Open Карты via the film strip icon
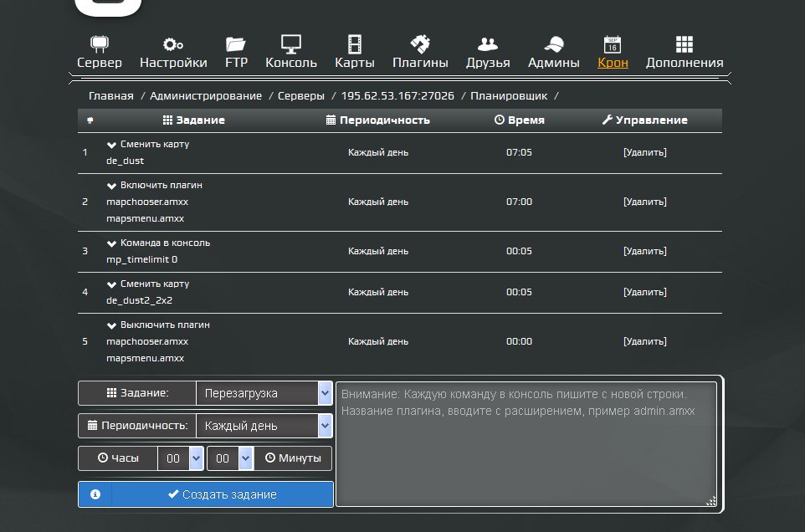The image size is (805, 532). click(354, 44)
